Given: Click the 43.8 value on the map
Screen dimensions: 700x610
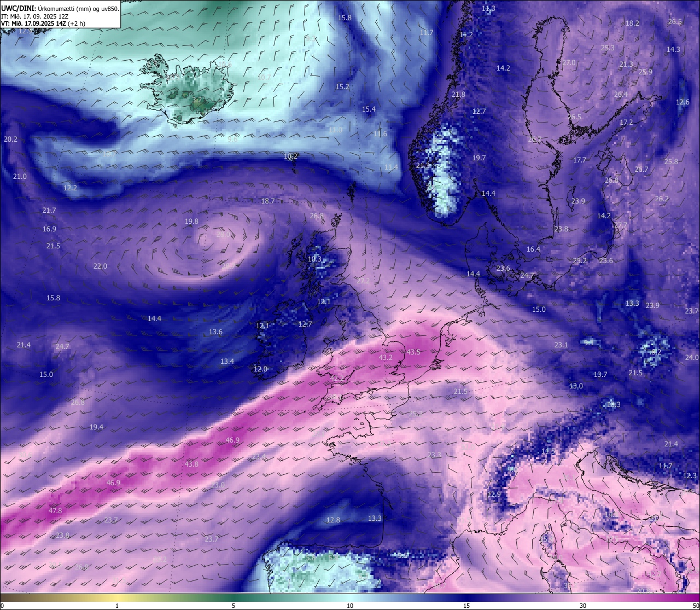Looking at the screenshot, I should point(191,464).
